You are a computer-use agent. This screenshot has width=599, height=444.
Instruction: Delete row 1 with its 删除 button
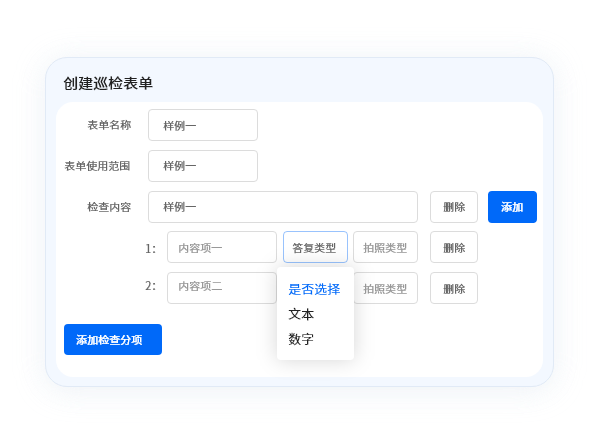pyautogui.click(x=454, y=247)
